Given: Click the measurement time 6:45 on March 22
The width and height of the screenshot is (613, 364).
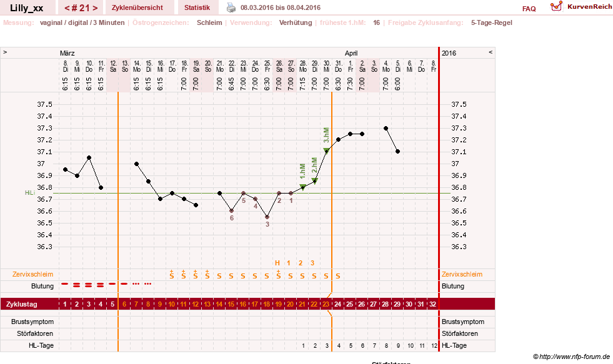Looking at the screenshot, I should (231, 84).
